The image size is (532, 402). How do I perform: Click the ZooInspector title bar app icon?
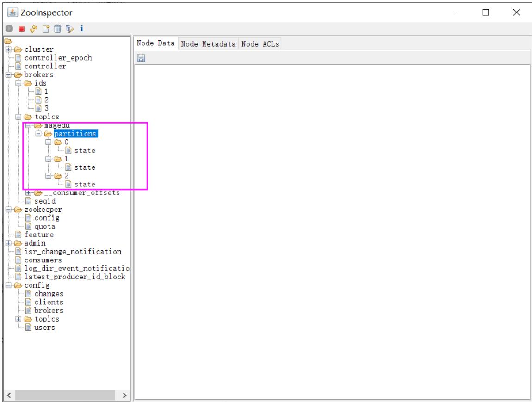[12, 12]
